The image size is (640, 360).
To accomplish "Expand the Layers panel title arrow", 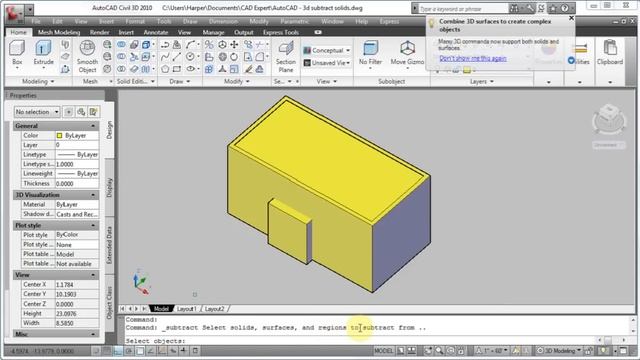I will (491, 82).
